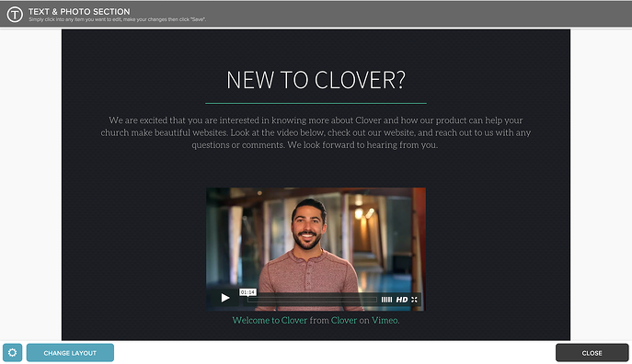This screenshot has width=632, height=364.
Task: Click the video progress bar
Action: [x=313, y=299]
